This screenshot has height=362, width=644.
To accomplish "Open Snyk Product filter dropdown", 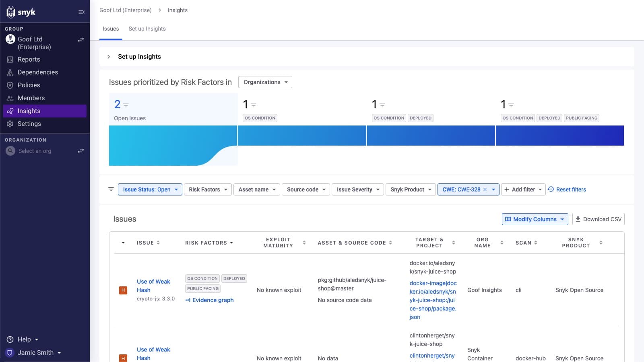I will click(411, 189).
